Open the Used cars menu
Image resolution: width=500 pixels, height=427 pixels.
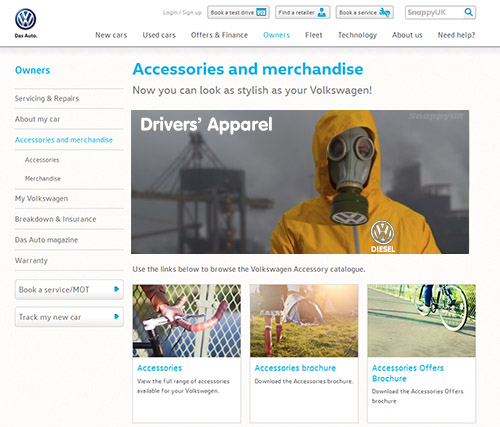159,35
